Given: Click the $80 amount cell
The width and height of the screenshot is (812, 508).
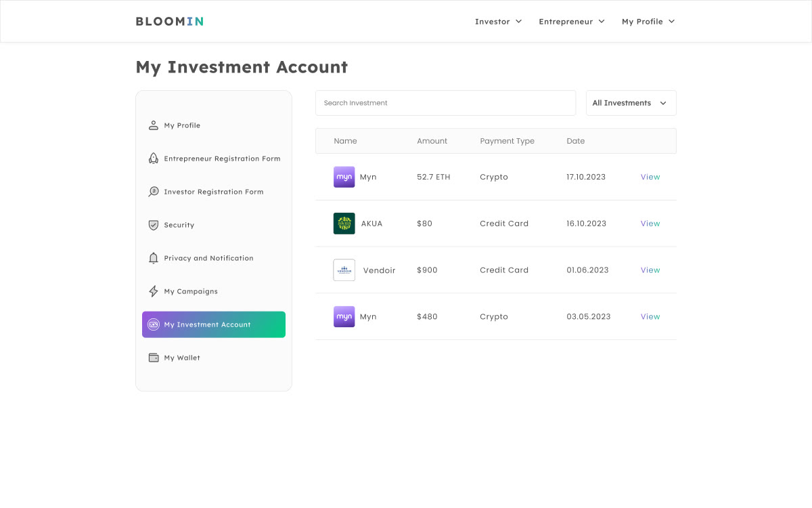Looking at the screenshot, I should coord(424,224).
